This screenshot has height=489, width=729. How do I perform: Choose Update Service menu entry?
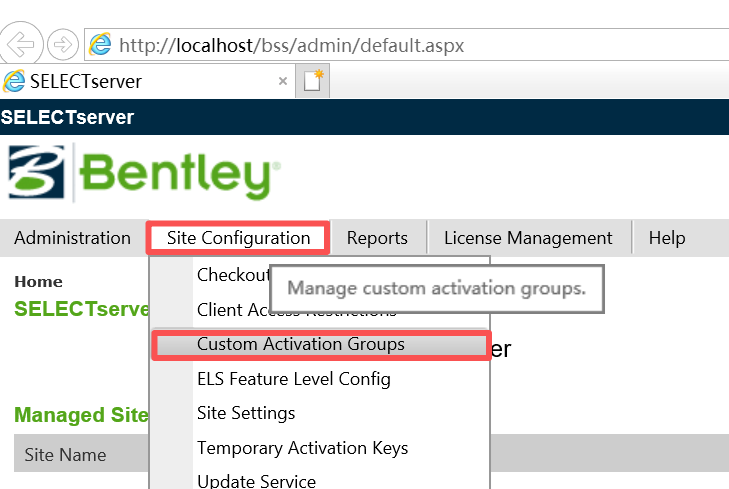256,481
